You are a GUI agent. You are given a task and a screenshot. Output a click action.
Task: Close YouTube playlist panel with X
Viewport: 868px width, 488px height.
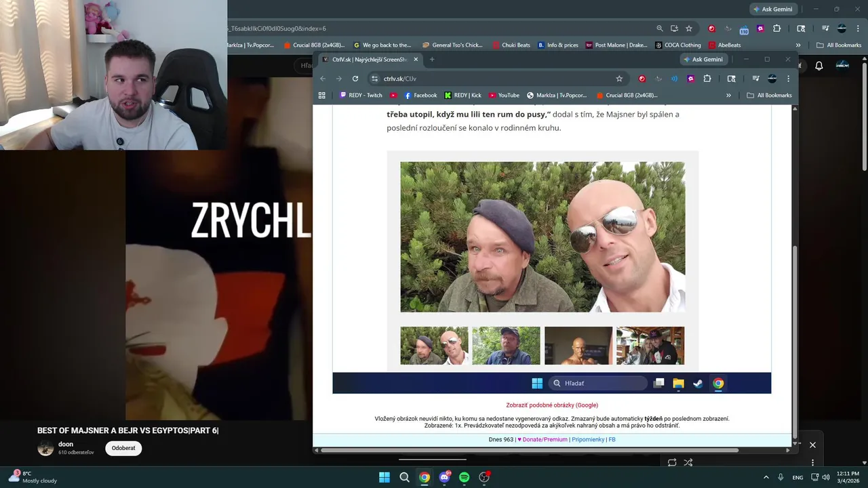[x=812, y=445]
